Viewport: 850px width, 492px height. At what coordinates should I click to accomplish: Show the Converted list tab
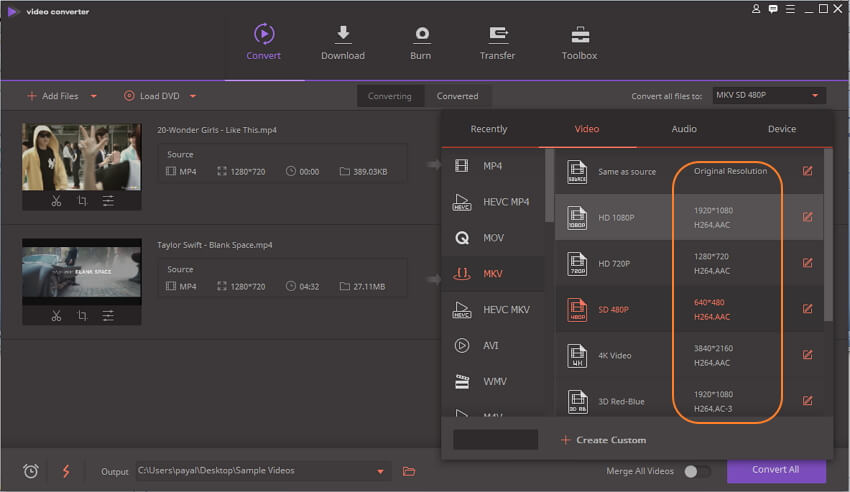(458, 96)
